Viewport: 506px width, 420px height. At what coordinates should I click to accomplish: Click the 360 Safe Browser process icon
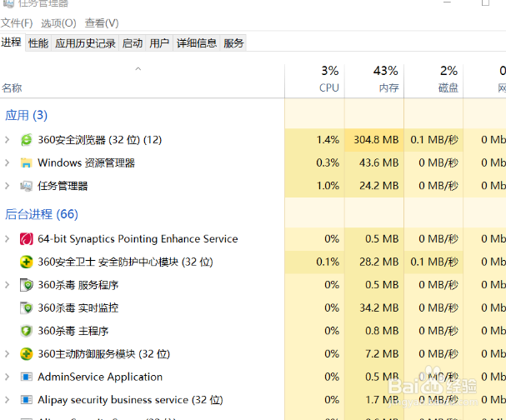click(27, 140)
